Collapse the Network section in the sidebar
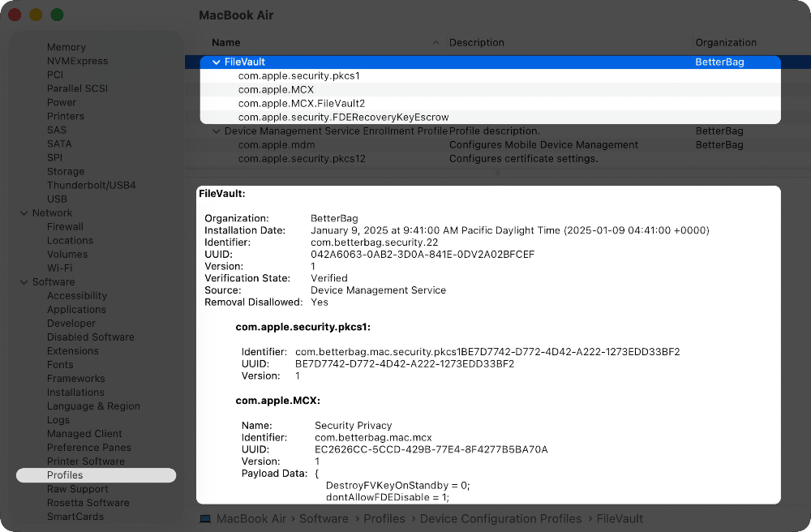 point(24,212)
